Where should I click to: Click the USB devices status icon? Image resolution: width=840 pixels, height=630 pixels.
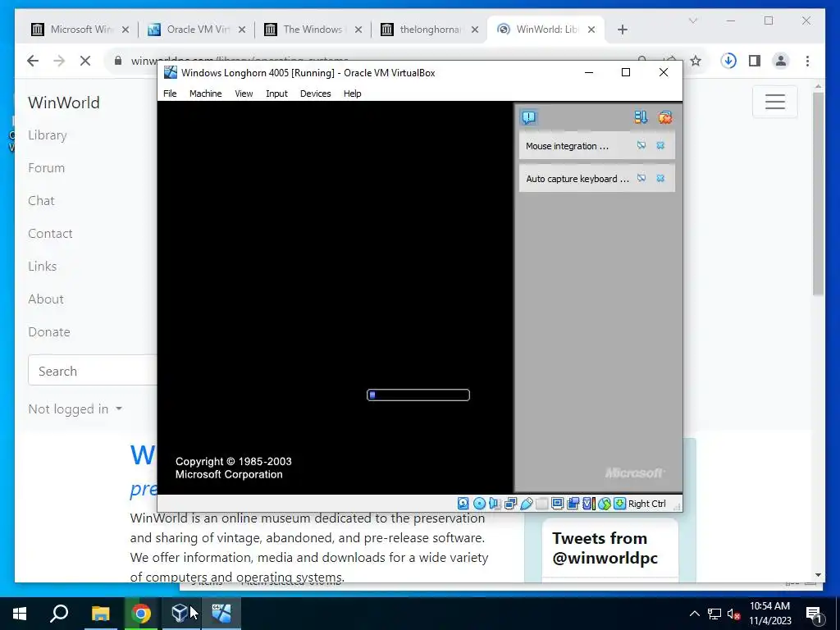tap(526, 504)
